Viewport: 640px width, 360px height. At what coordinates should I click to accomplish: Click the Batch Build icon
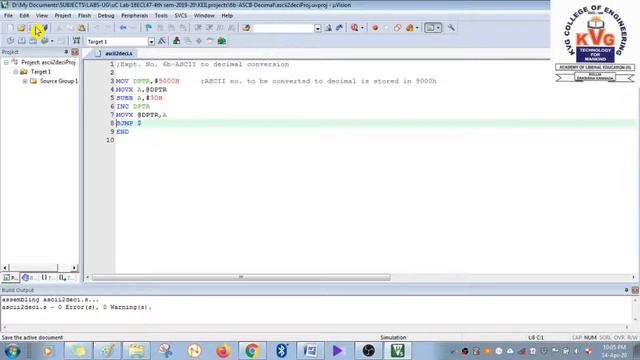click(x=44, y=41)
